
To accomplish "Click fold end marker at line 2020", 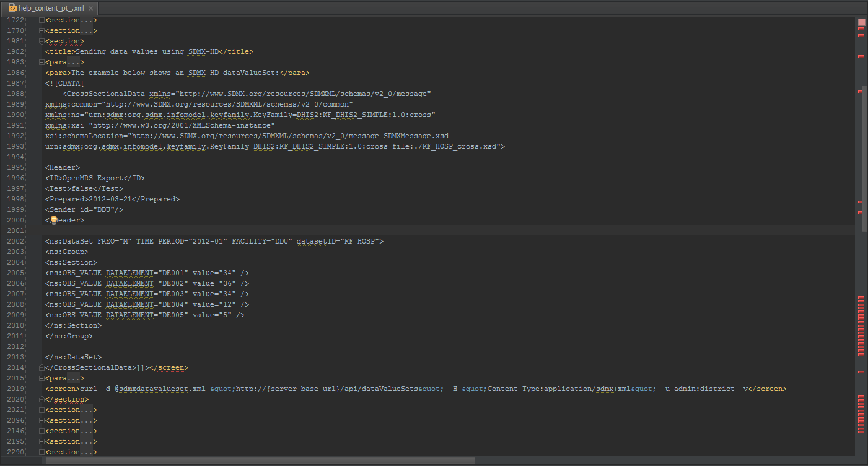I will [x=42, y=399].
